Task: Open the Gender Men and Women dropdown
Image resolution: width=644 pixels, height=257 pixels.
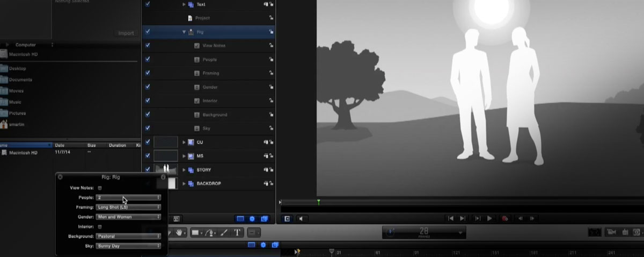Action: click(128, 217)
